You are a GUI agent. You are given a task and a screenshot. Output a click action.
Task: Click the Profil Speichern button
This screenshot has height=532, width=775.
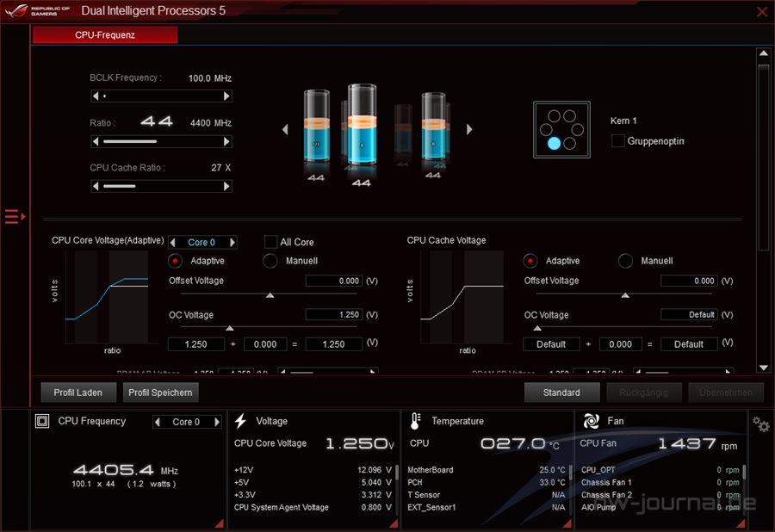(160, 393)
